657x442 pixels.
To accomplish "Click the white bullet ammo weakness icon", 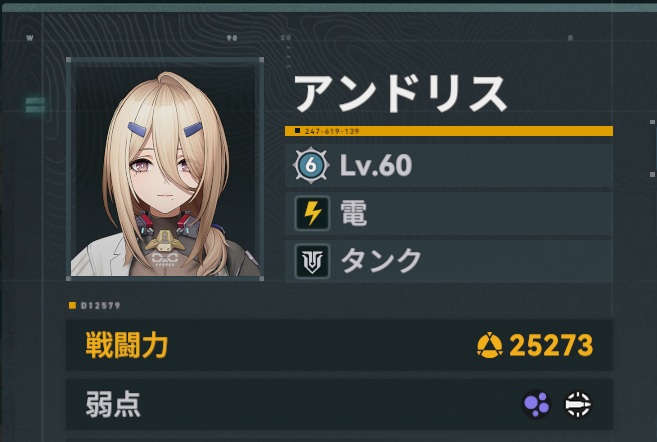I will pos(578,404).
